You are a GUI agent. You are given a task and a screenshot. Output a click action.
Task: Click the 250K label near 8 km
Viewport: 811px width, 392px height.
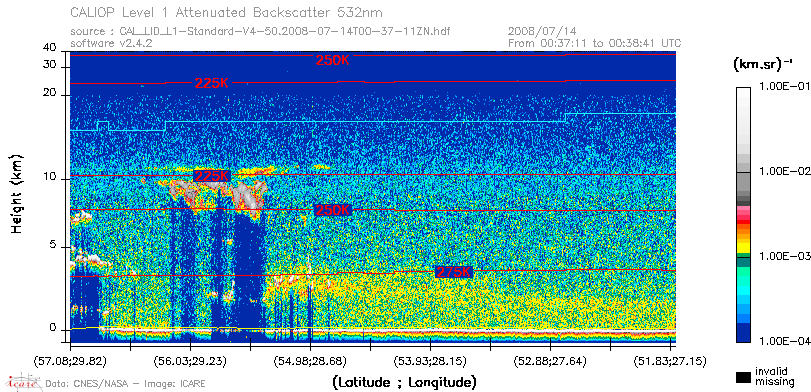pos(333,210)
